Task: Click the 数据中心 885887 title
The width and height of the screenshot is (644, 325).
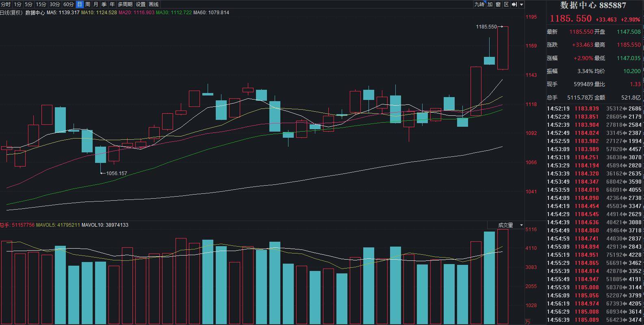Action: [x=593, y=5]
